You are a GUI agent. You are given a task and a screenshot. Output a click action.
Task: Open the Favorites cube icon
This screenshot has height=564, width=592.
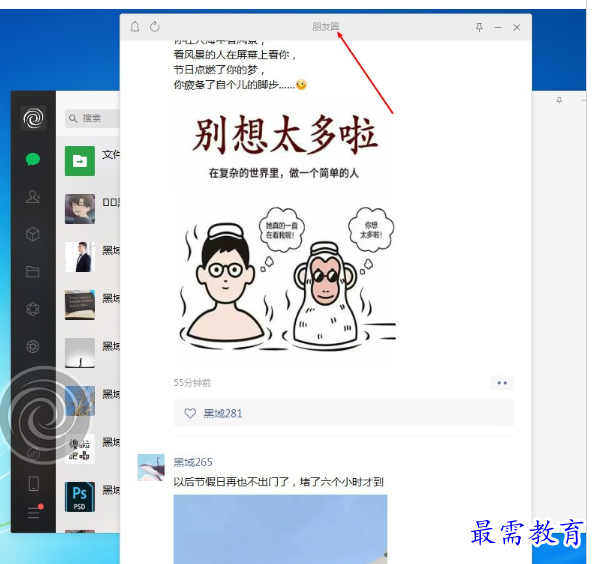(x=33, y=234)
